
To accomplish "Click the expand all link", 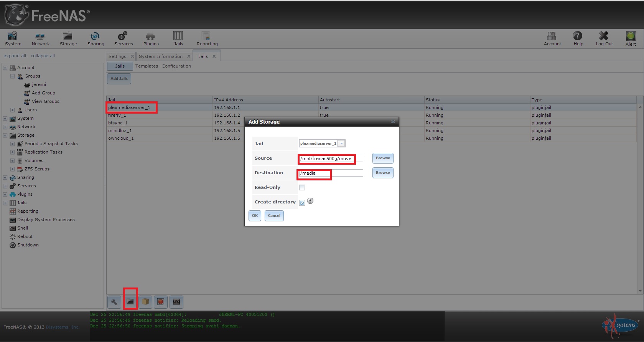I will tap(15, 56).
